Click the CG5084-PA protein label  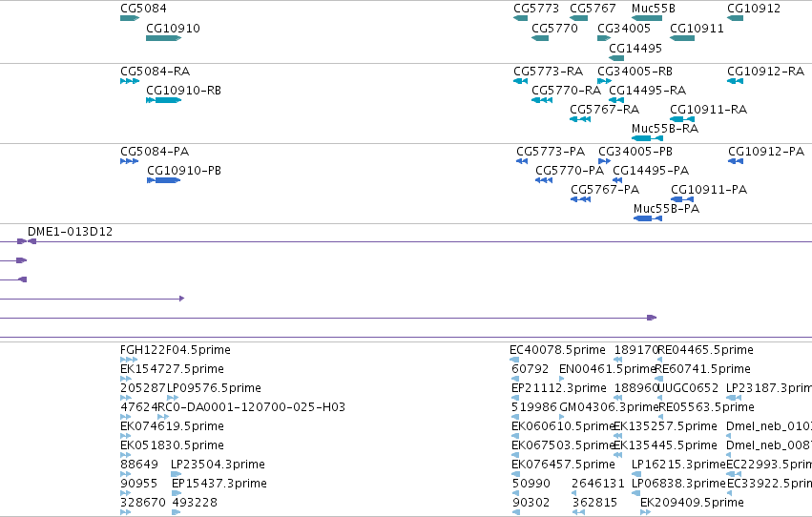(x=155, y=152)
